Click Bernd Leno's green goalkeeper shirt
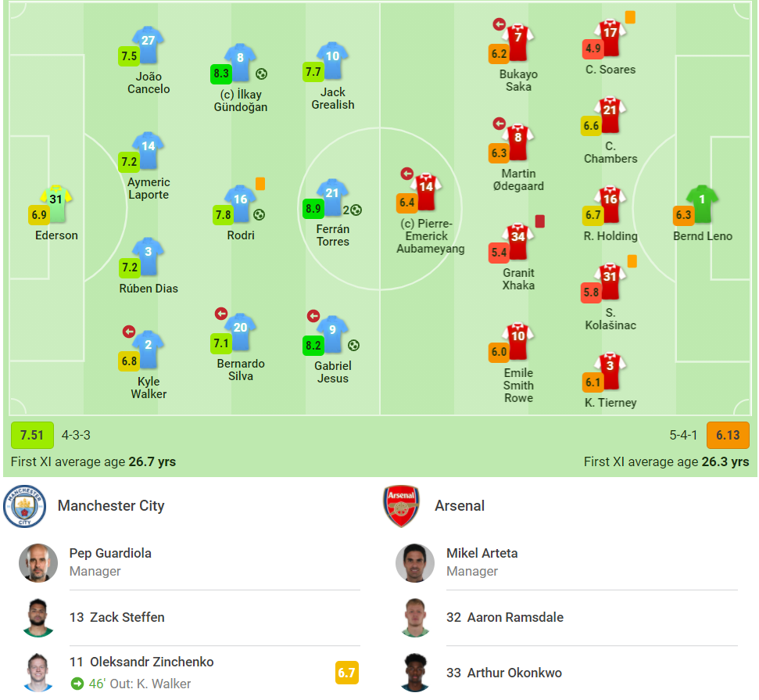 coord(702,203)
